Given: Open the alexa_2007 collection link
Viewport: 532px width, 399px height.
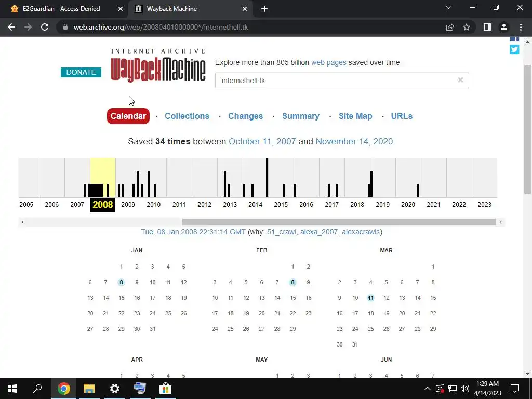Looking at the screenshot, I should pyautogui.click(x=318, y=232).
